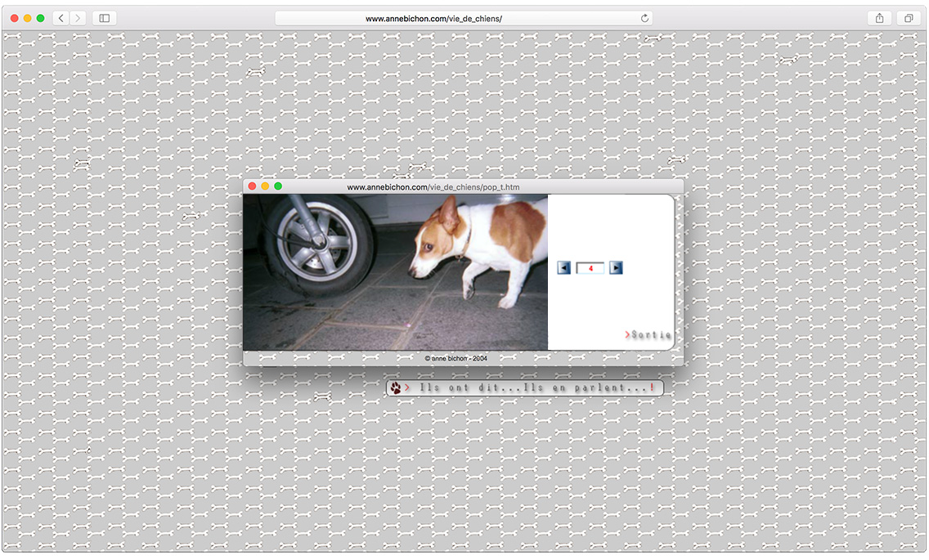Click the anne bichon 2004 copyright text

456,358
